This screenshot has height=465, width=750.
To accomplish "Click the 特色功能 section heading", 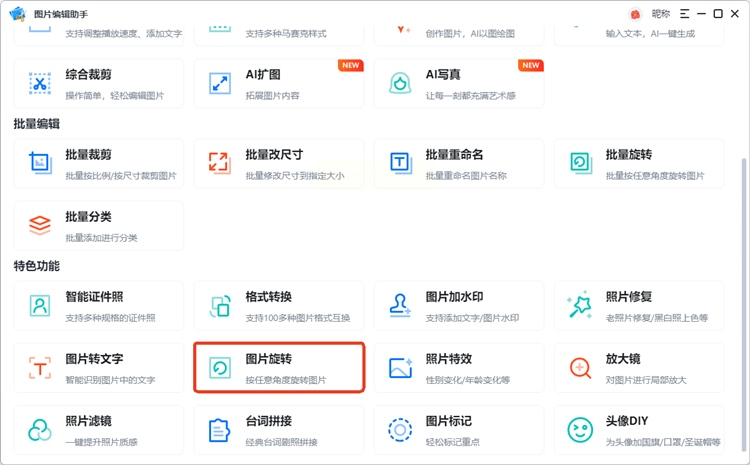I will click(x=37, y=266).
